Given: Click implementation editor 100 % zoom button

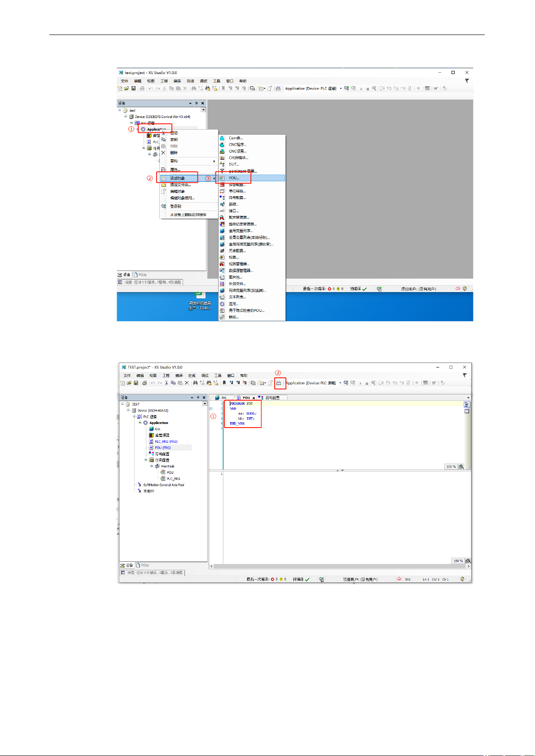Looking at the screenshot, I should click(458, 561).
